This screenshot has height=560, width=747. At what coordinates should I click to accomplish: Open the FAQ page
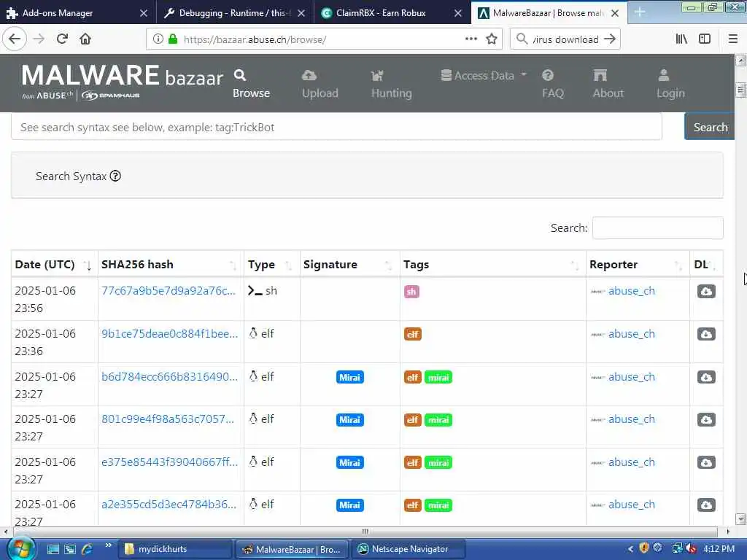(x=553, y=85)
